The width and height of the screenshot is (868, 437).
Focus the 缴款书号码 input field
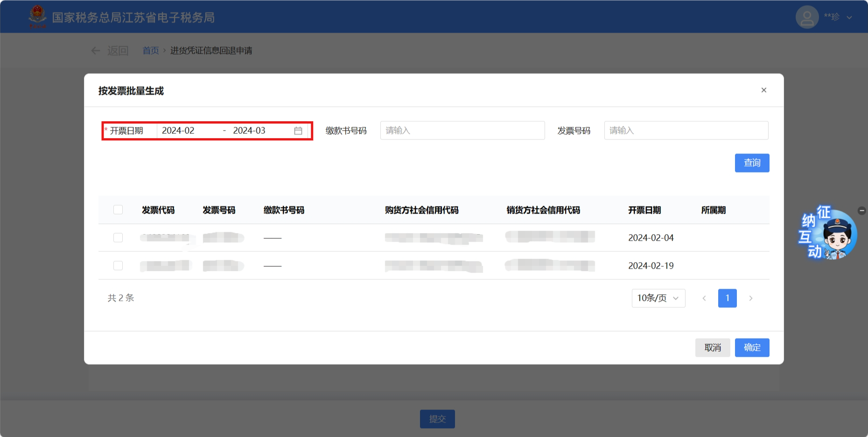pos(462,131)
